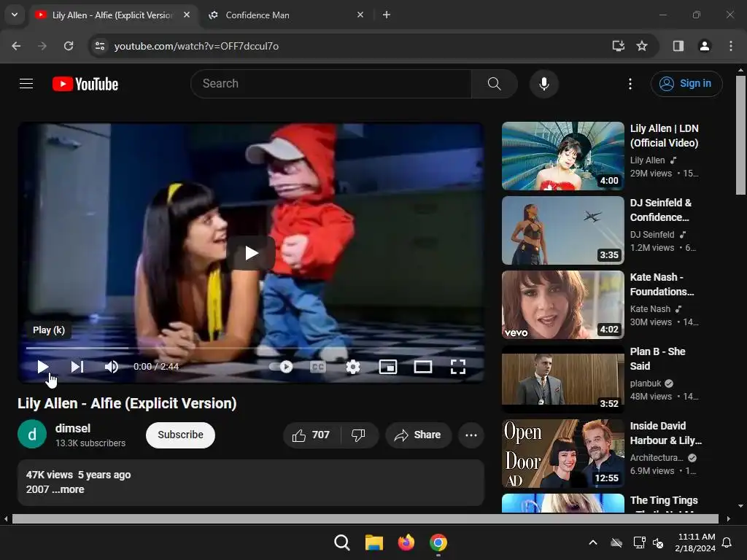This screenshot has height=560, width=747.
Task: Open YouTube settings three-dot menu
Action: click(x=630, y=84)
